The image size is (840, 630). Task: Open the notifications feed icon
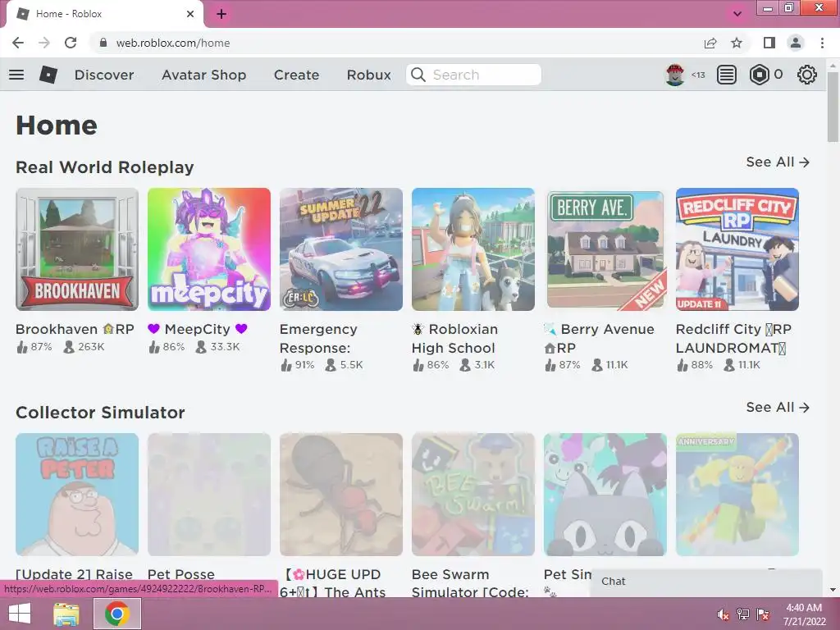pos(727,75)
